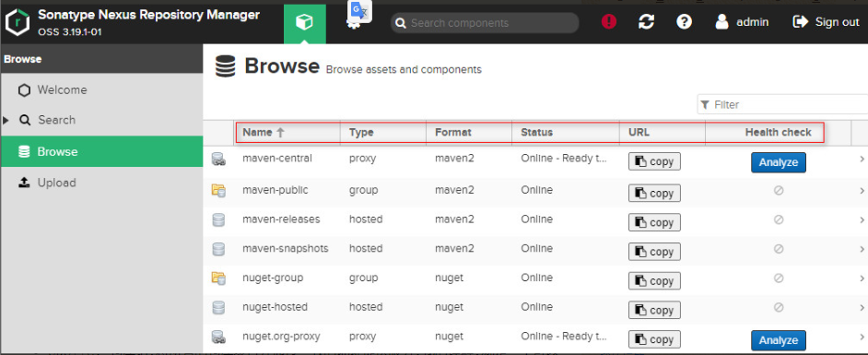The image size is (868, 355).
Task: Click the maven-snapshots hosted database icon
Action: [218, 249]
